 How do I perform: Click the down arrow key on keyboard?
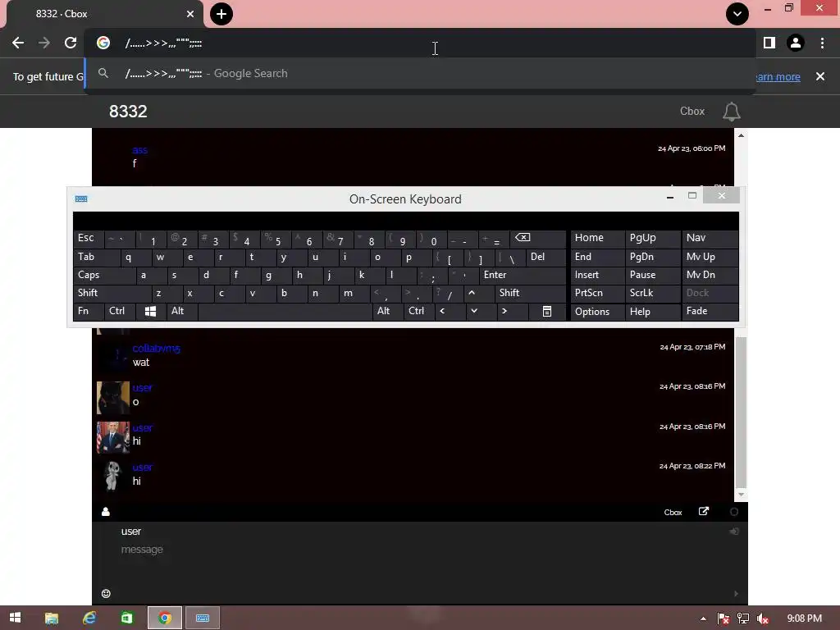click(474, 311)
